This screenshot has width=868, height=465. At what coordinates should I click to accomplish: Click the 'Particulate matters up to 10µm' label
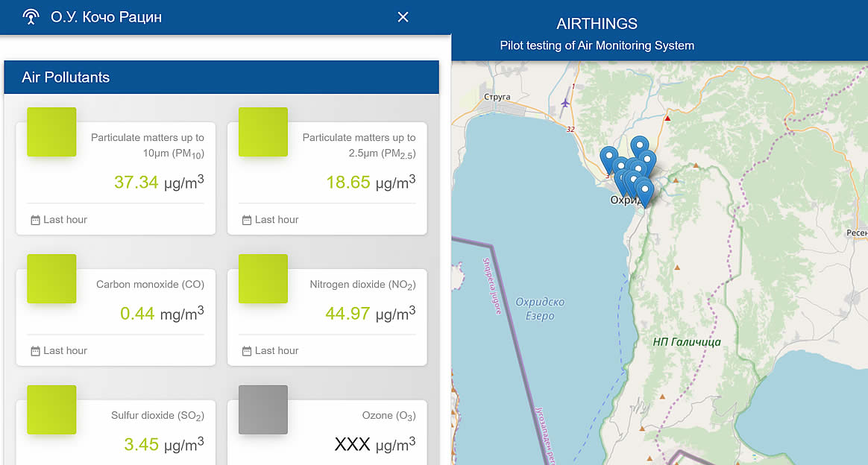click(147, 145)
